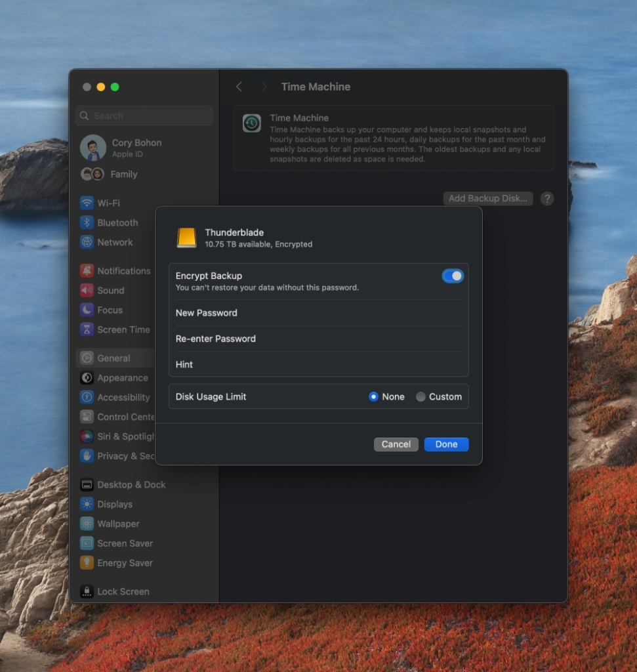Image resolution: width=637 pixels, height=672 pixels.
Task: Click the back navigation chevron
Action: 239,86
